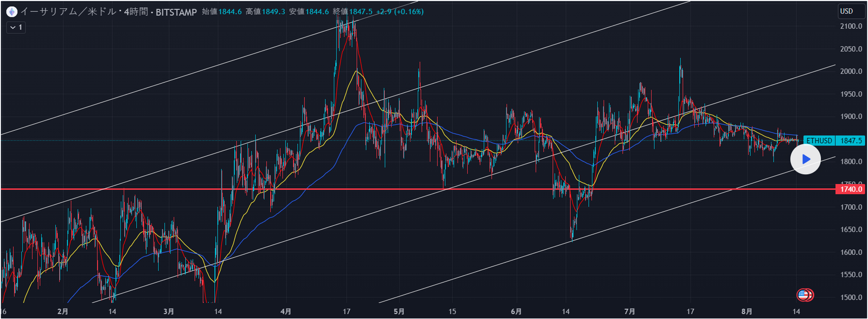Click the 7月 time axis label
Screen dimensions: 868x319
(x=630, y=311)
